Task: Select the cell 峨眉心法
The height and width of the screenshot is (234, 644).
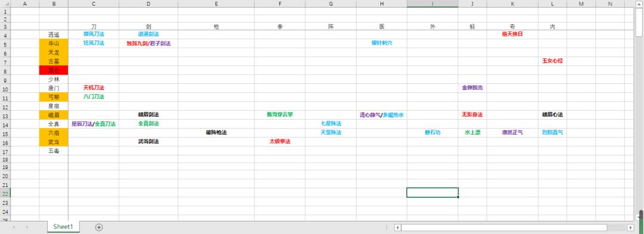Action: tap(552, 115)
